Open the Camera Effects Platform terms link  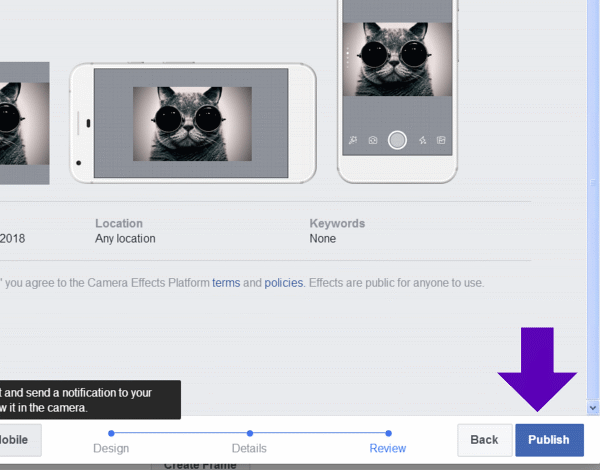point(226,283)
